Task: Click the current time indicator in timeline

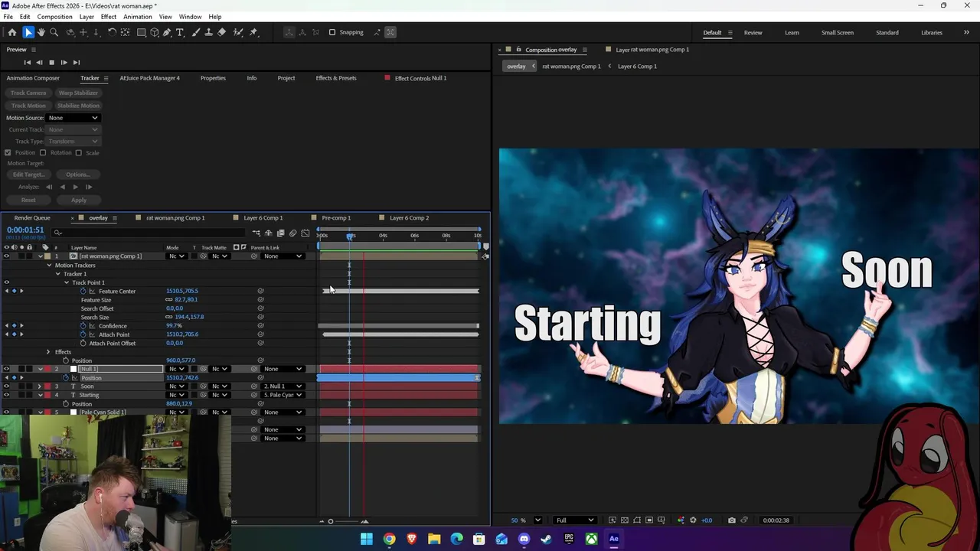Action: pos(350,236)
